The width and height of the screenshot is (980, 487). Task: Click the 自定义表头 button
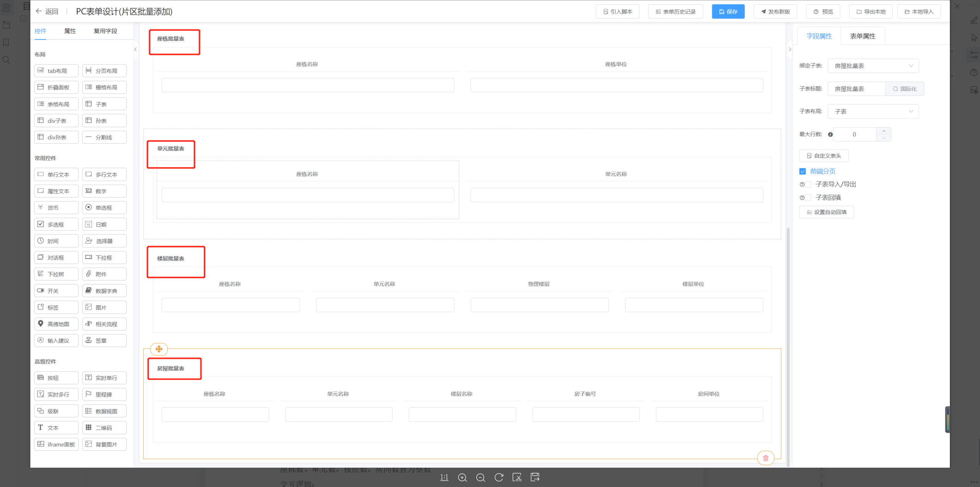823,155
